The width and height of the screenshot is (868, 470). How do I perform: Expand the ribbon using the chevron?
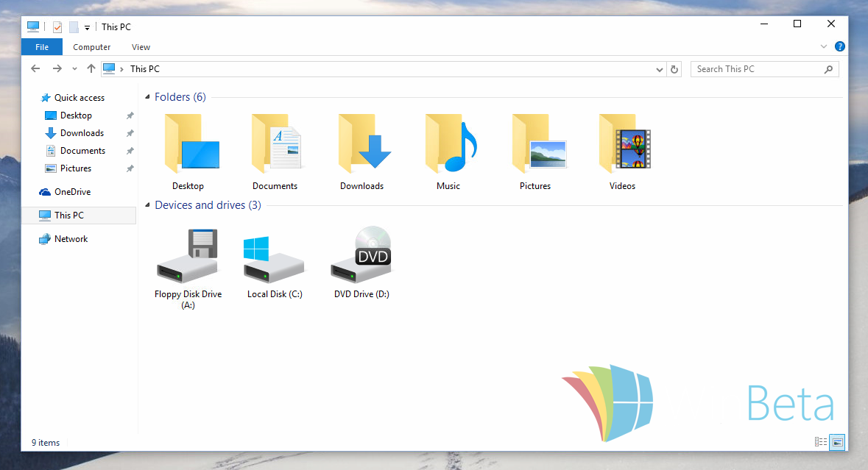[x=824, y=46]
